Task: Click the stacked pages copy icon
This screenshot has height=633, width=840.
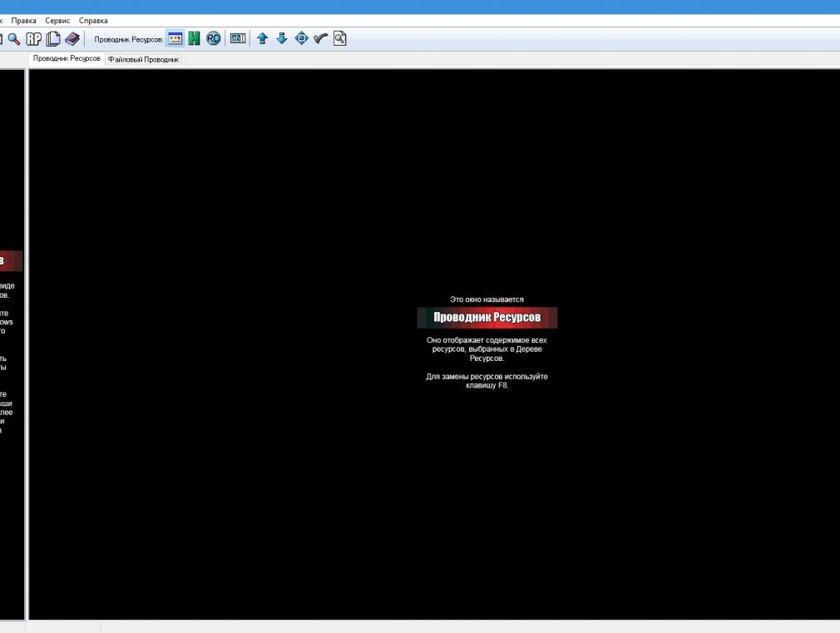Action: [53, 39]
